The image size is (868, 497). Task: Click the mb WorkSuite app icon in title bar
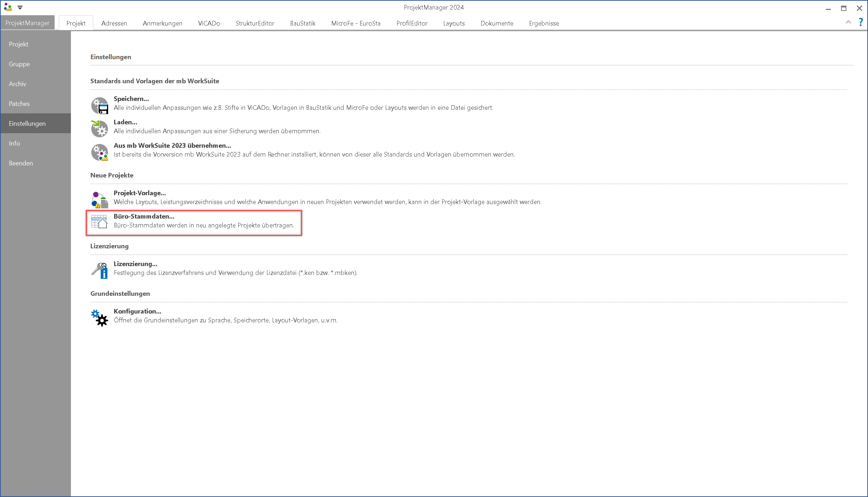8,7
